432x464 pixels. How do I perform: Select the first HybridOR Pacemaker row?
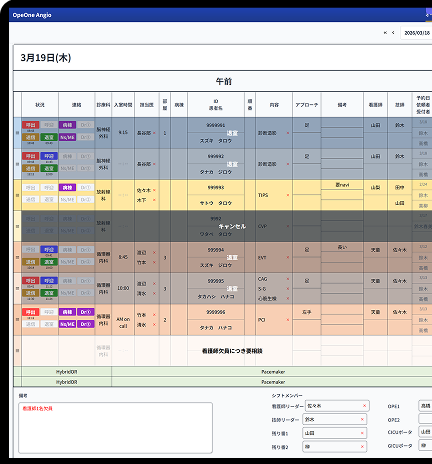tap(223, 372)
